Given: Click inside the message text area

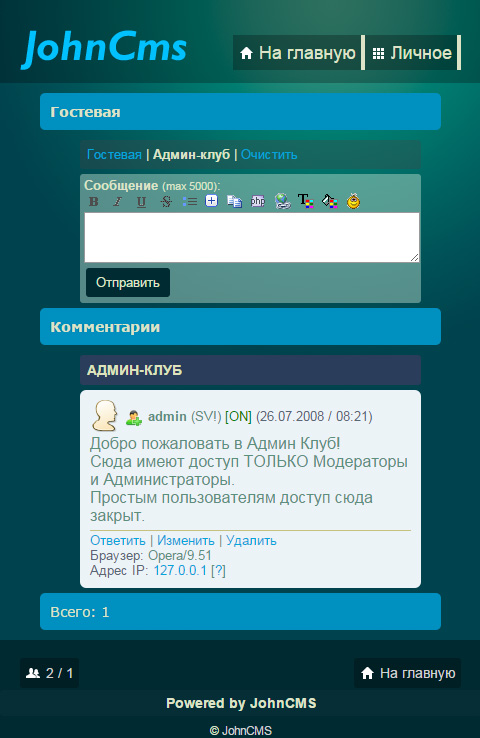Looking at the screenshot, I should [252, 237].
